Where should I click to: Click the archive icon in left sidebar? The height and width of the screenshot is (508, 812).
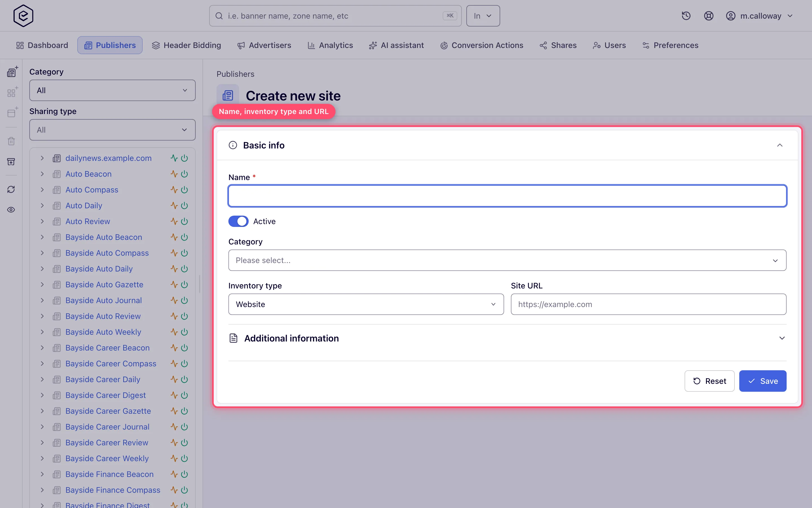coord(11,162)
